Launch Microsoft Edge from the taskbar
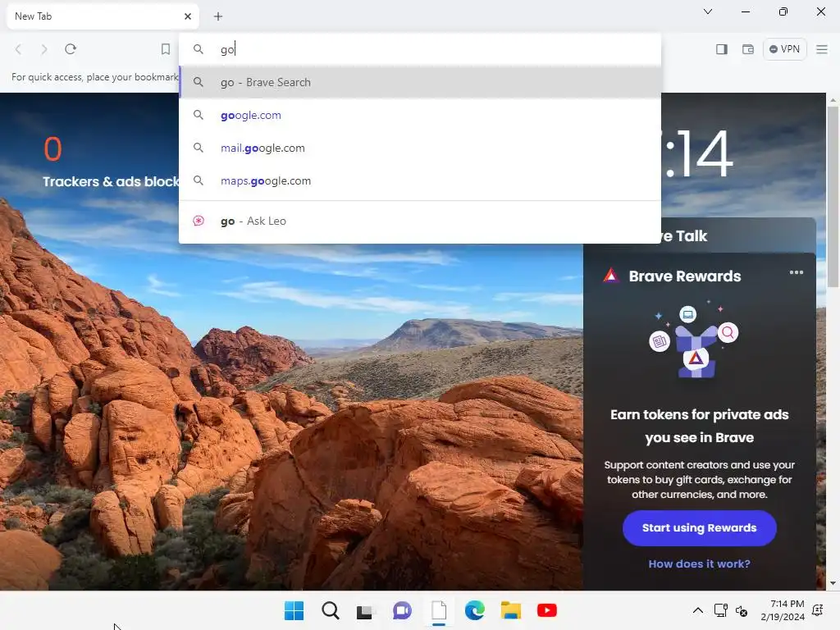Viewport: 840px width, 630px height. [x=475, y=610]
